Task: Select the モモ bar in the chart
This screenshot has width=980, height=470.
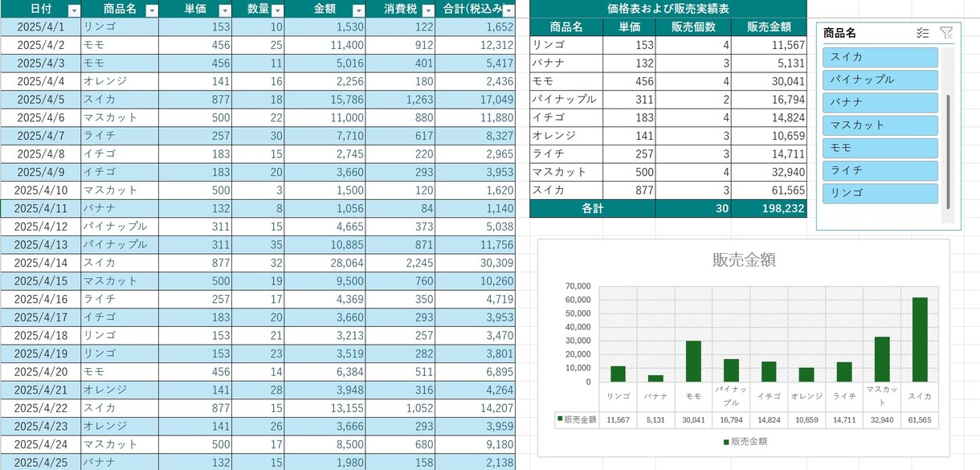Action: click(x=693, y=362)
